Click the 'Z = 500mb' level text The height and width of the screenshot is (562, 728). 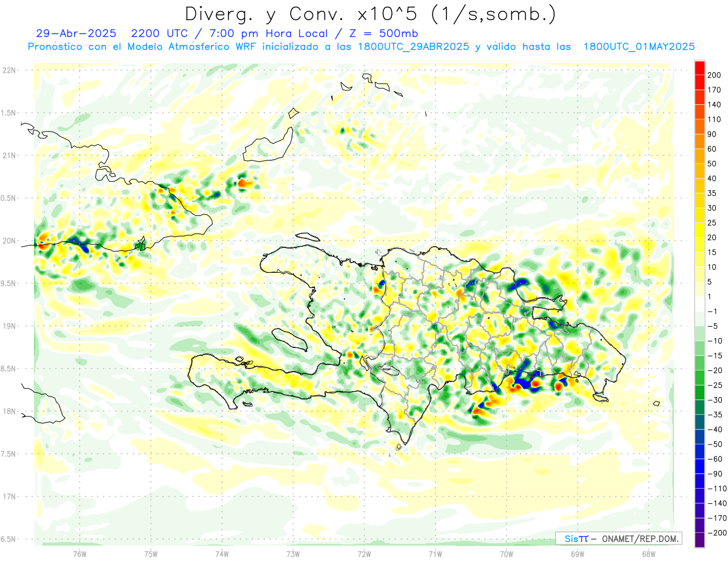[x=383, y=33]
